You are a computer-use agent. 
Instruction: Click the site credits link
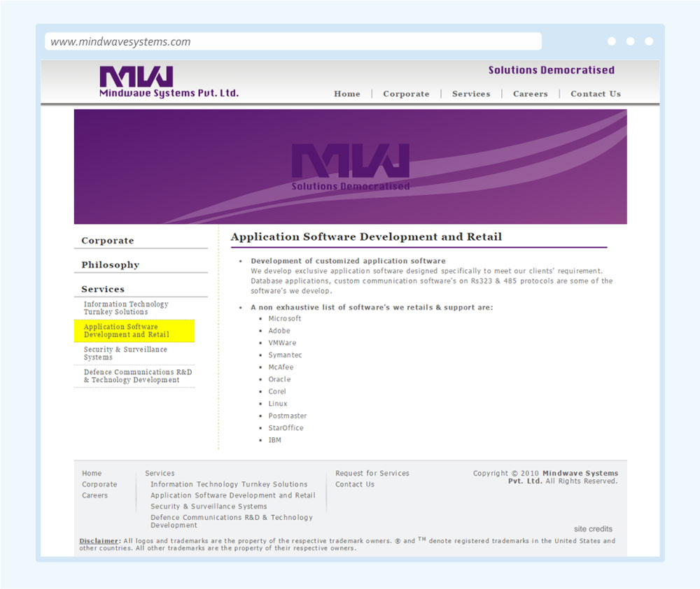593,529
